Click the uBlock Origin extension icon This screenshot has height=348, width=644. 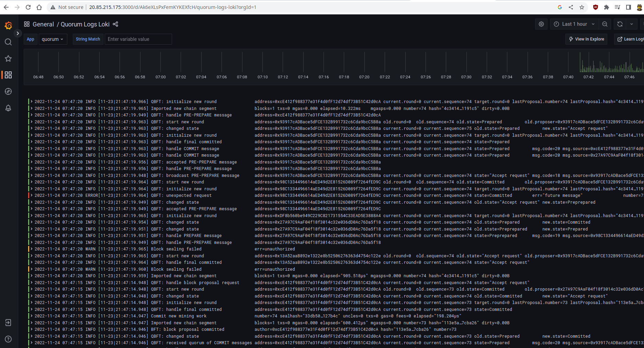click(x=596, y=7)
